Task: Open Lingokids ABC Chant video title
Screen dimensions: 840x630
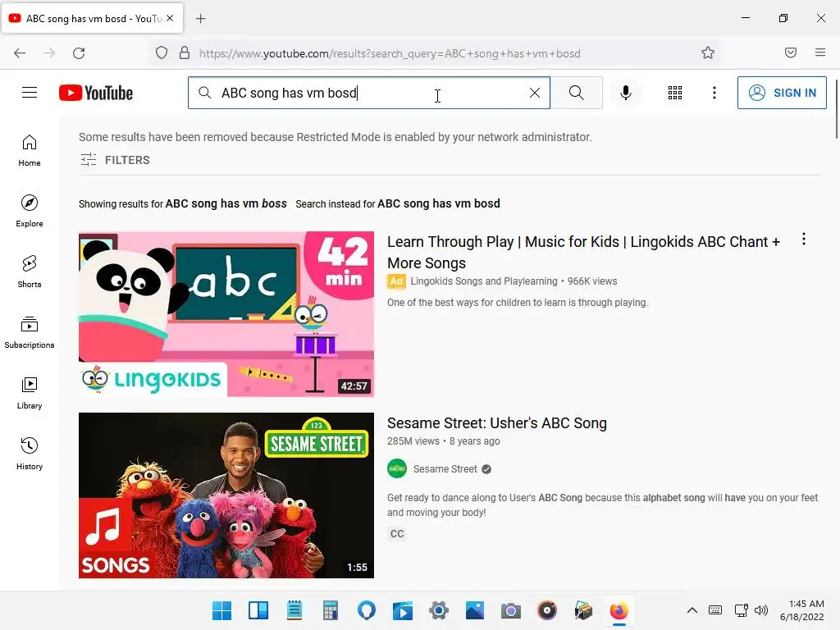Action: coord(583,253)
